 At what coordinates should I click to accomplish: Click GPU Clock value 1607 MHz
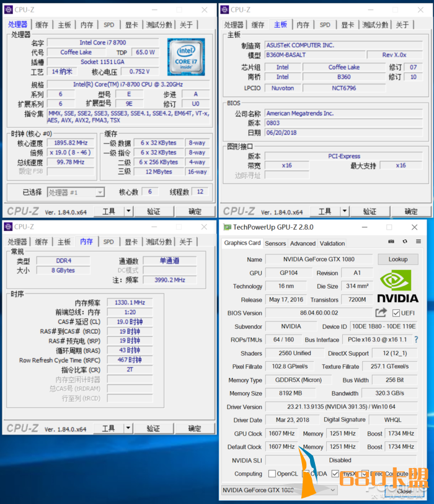click(281, 433)
